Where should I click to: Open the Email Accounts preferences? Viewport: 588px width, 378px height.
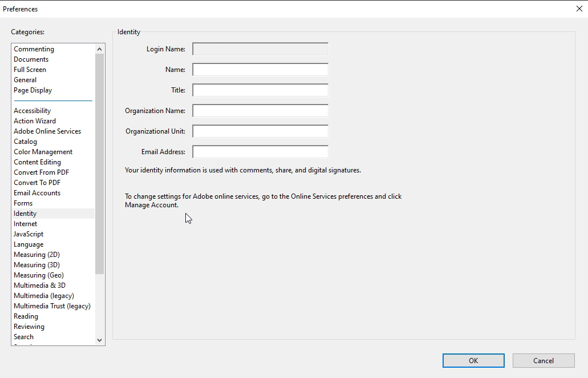[x=38, y=192]
